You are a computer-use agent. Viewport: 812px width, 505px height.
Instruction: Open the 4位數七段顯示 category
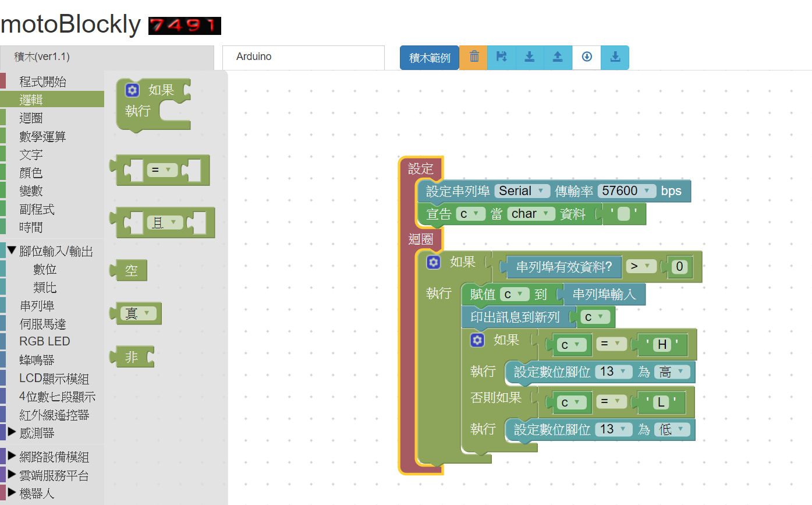(52, 397)
